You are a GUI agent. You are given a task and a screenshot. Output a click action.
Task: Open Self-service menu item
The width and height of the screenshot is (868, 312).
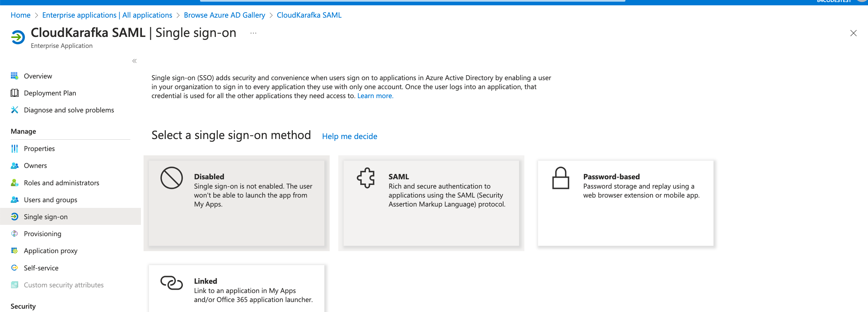(70, 268)
